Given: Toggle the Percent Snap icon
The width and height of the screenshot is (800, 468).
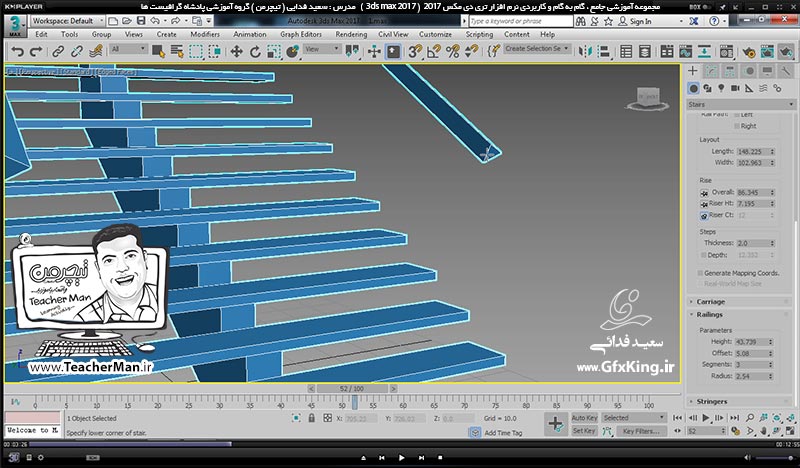Looking at the screenshot, I should point(453,52).
